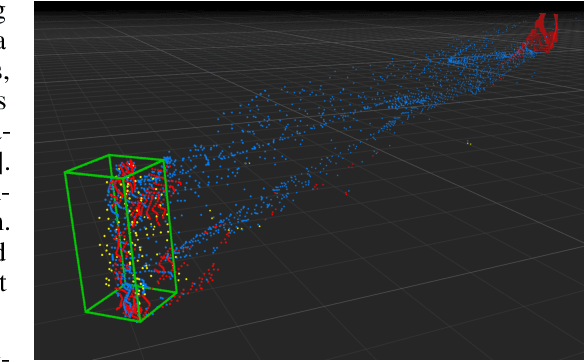Click the green 3D bounding box
This screenshot has width=584, height=362.
120,238
